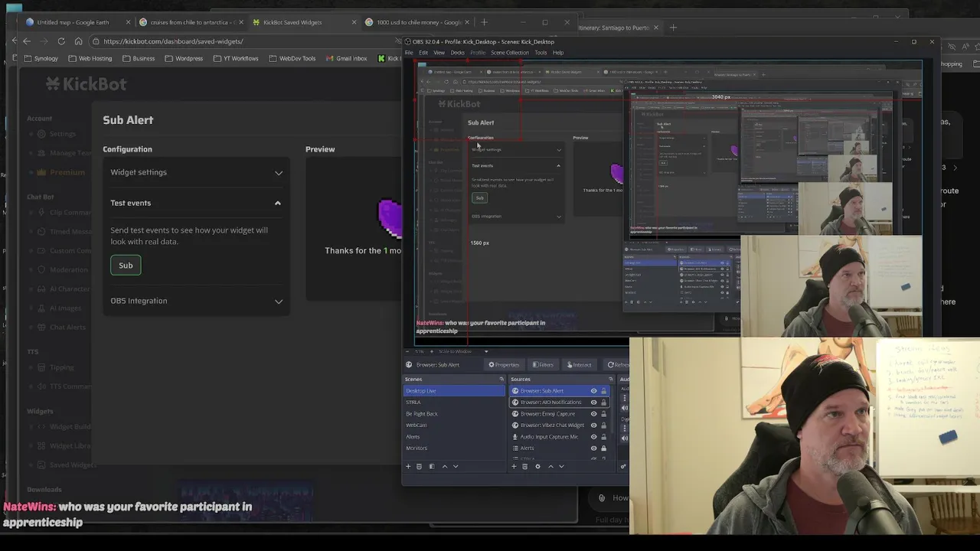Move the scene down in the Scenes toolbar
The width and height of the screenshot is (980, 551).
point(456,466)
